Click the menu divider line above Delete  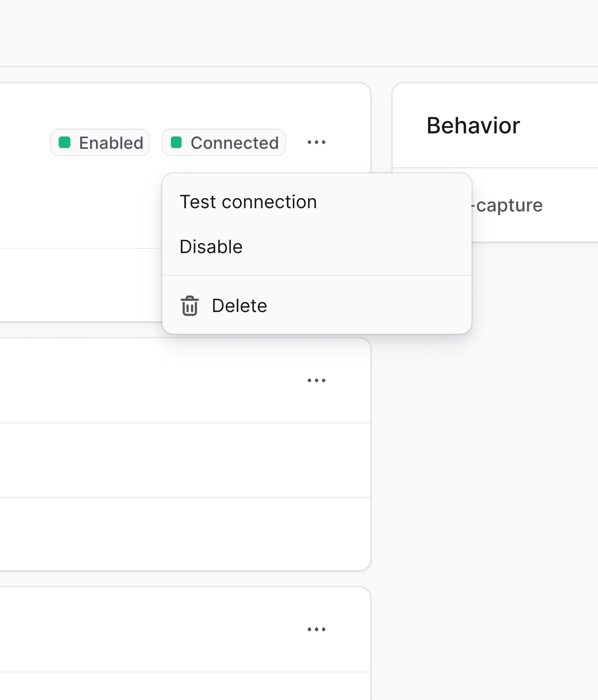point(317,275)
